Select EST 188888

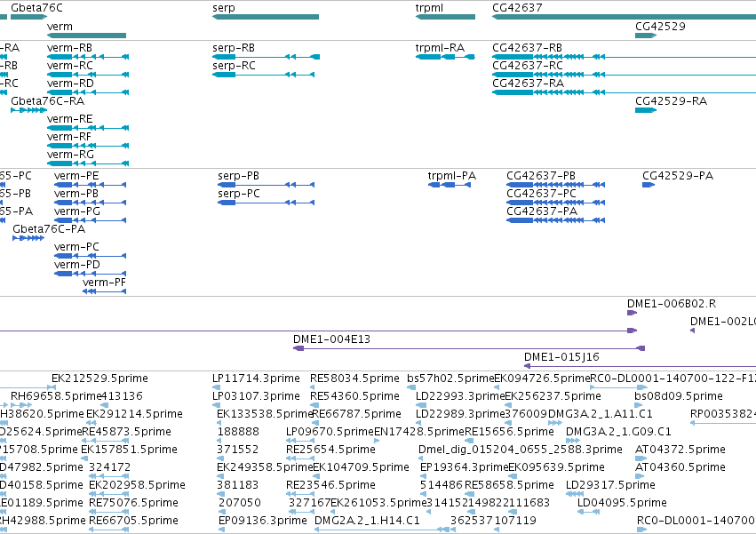[x=238, y=432]
